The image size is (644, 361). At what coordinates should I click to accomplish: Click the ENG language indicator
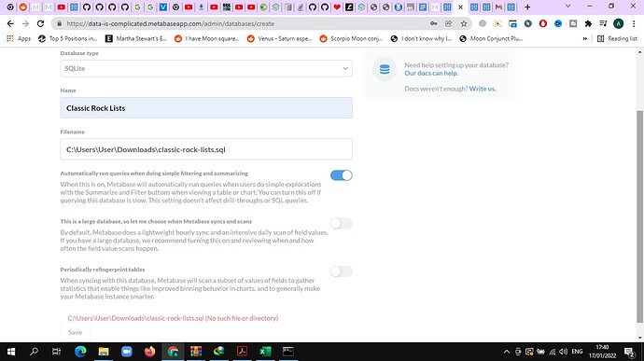[577, 352]
